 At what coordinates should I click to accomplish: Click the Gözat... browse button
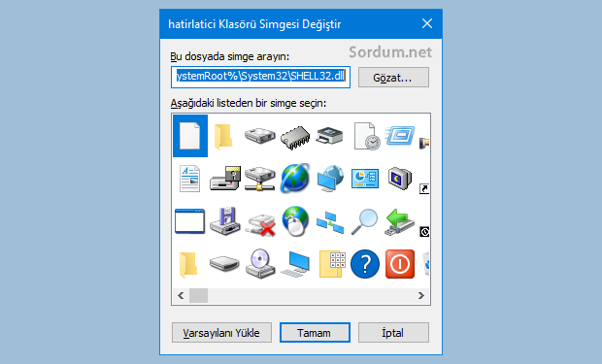click(x=393, y=78)
